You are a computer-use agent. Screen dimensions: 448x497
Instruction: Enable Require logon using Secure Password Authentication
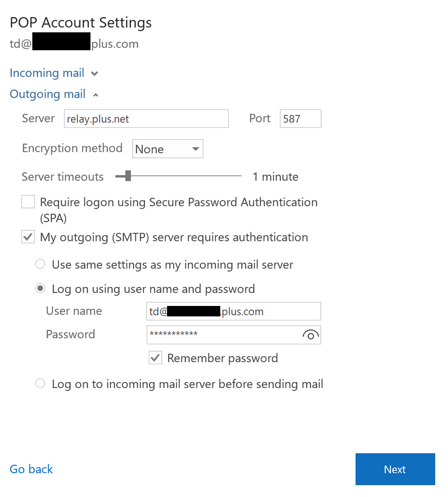click(28, 202)
